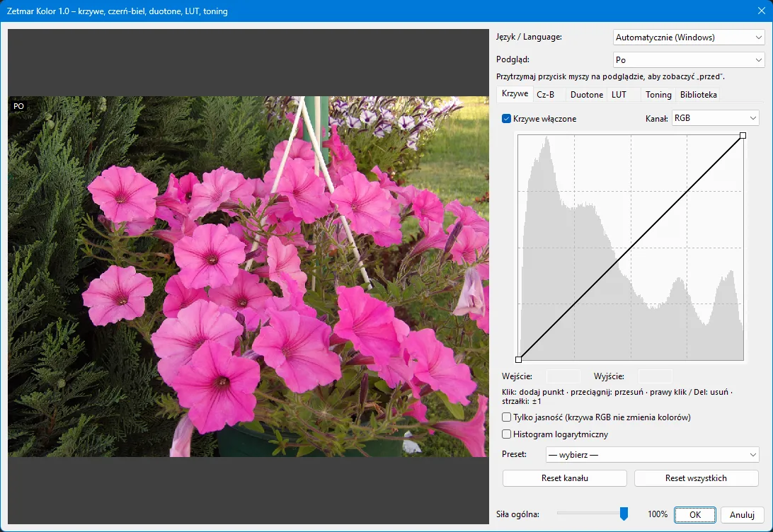Switch to the Duotone tab

(x=587, y=95)
